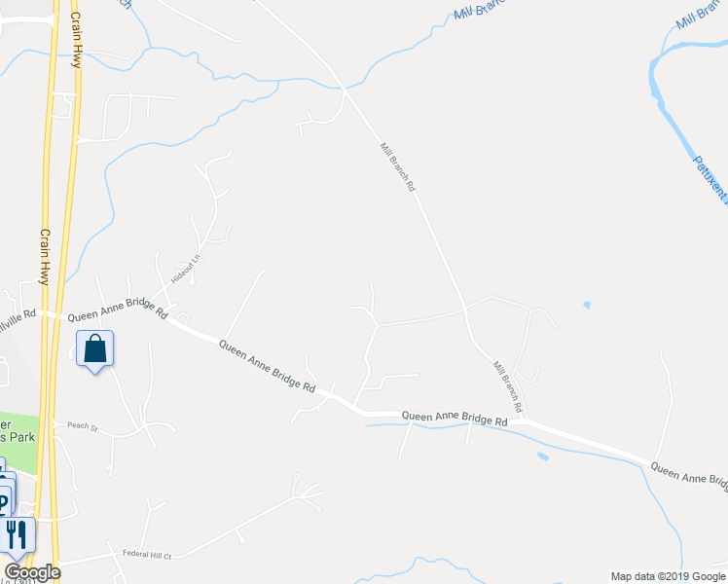728x584 pixels.
Task: Click the Crain Hwy label at top
Action: pos(76,40)
